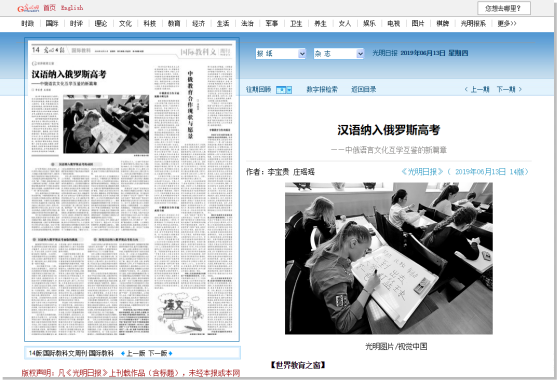
Task: Switch to the English version
Action: point(72,8)
